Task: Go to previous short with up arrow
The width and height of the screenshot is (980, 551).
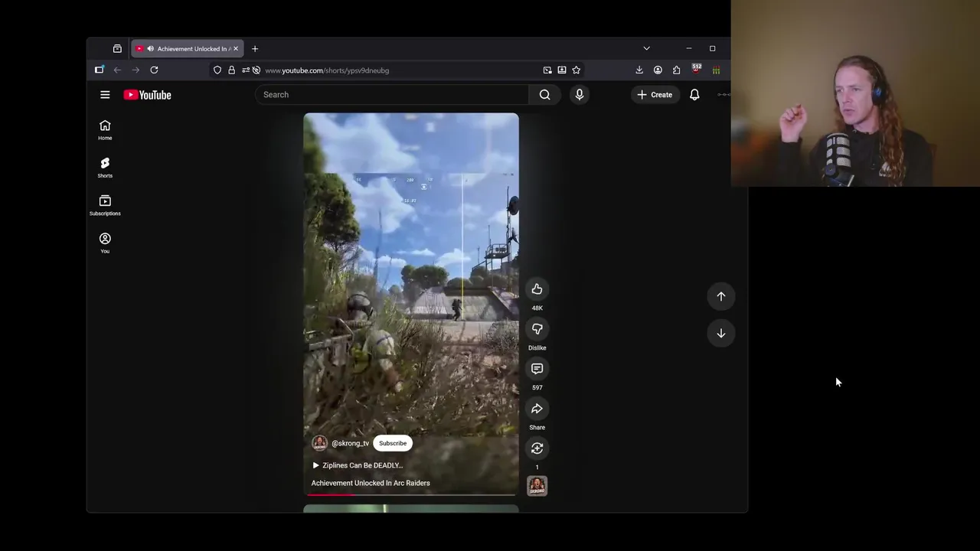Action: point(720,296)
